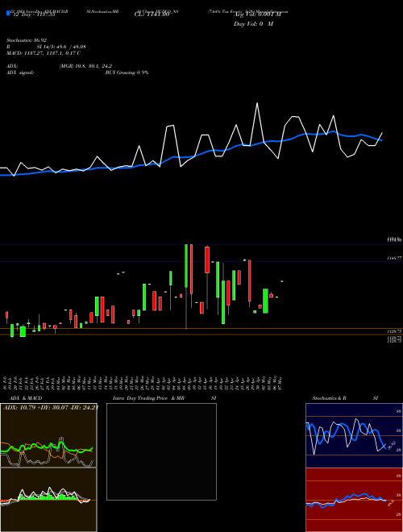Click the 1129.75 support level label
Image resolution: width=403 pixels, height=532 pixels.
click(x=394, y=330)
